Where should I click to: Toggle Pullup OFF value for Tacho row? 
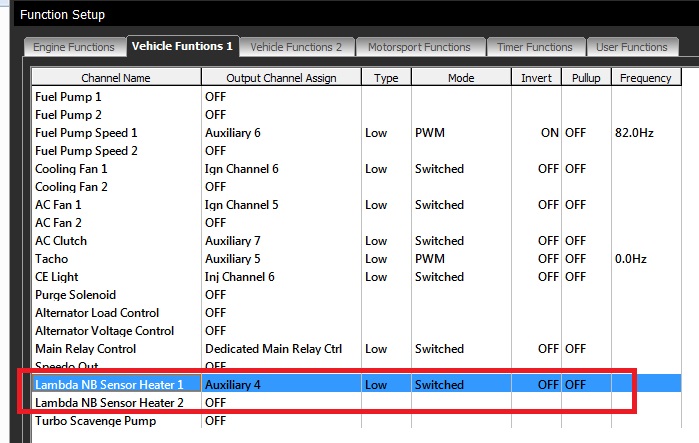(x=575, y=259)
